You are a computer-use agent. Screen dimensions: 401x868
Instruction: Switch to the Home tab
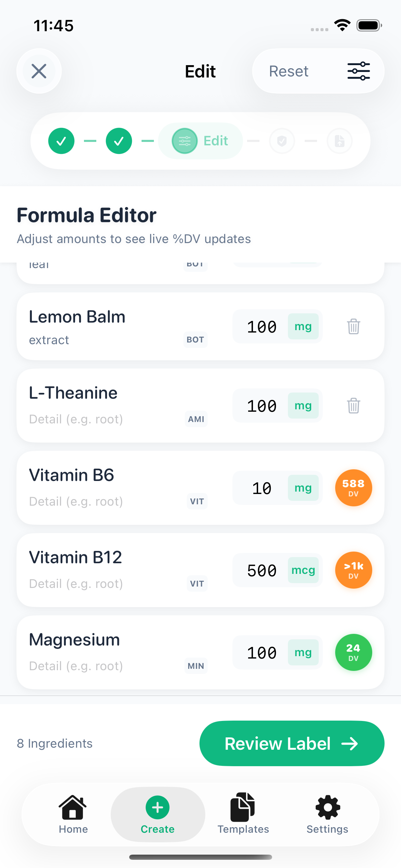pyautogui.click(x=73, y=814)
